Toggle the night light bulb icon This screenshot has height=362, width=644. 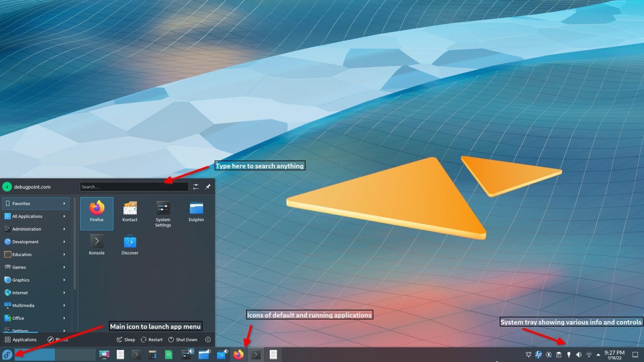(x=569, y=355)
